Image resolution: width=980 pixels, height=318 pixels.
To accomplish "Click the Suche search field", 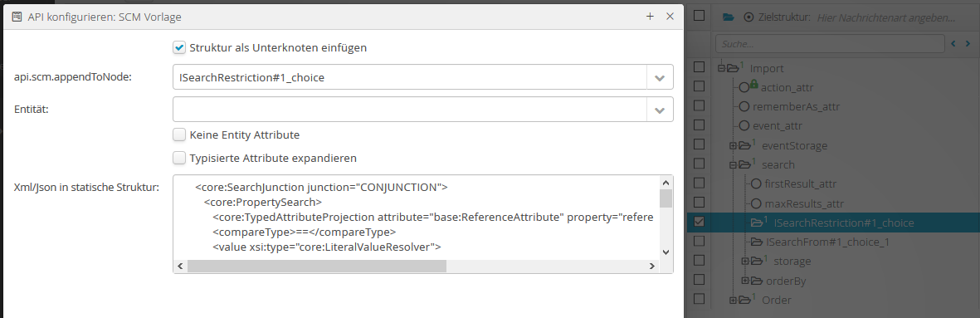I will point(829,44).
